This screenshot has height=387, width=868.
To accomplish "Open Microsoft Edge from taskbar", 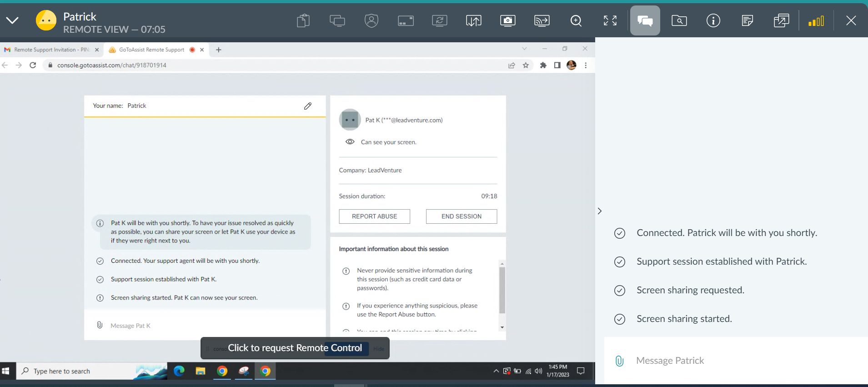I will pyautogui.click(x=179, y=371).
